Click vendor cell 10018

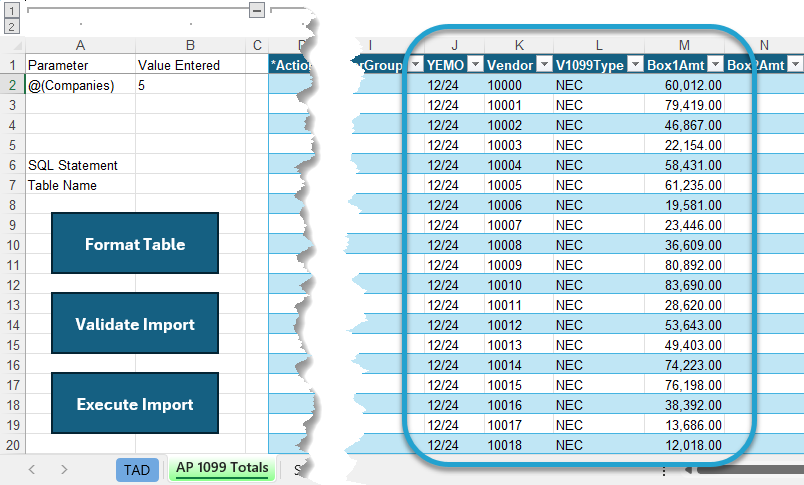coord(519,444)
